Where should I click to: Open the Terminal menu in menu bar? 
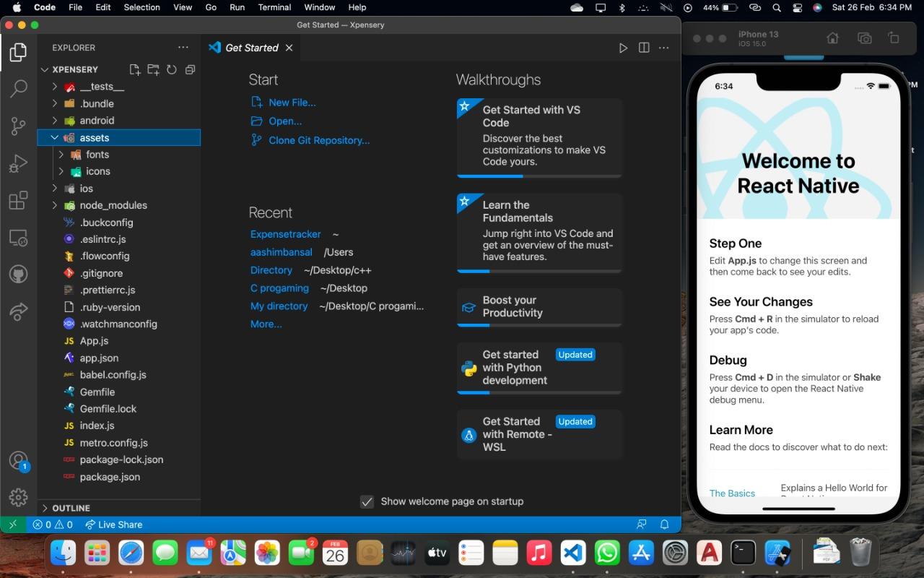coord(274,7)
